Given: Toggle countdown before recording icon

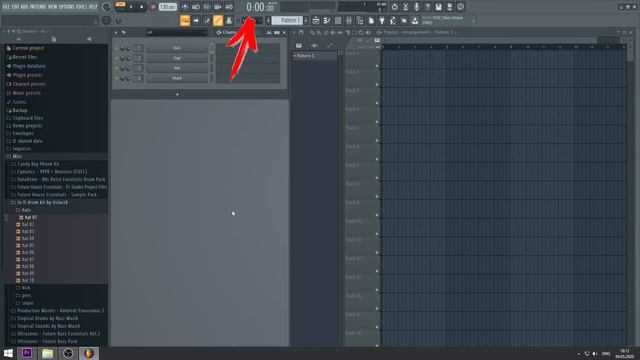Looking at the screenshot, I should click(207, 7).
